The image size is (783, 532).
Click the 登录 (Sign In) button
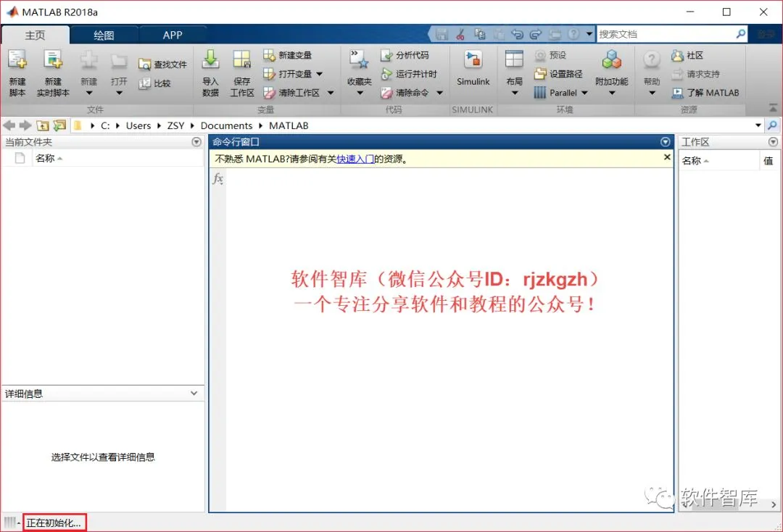coord(766,34)
